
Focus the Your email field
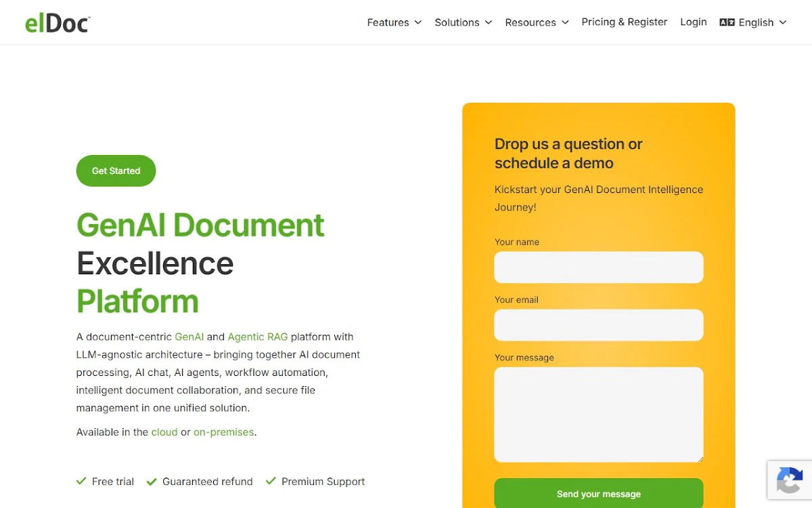(x=599, y=325)
